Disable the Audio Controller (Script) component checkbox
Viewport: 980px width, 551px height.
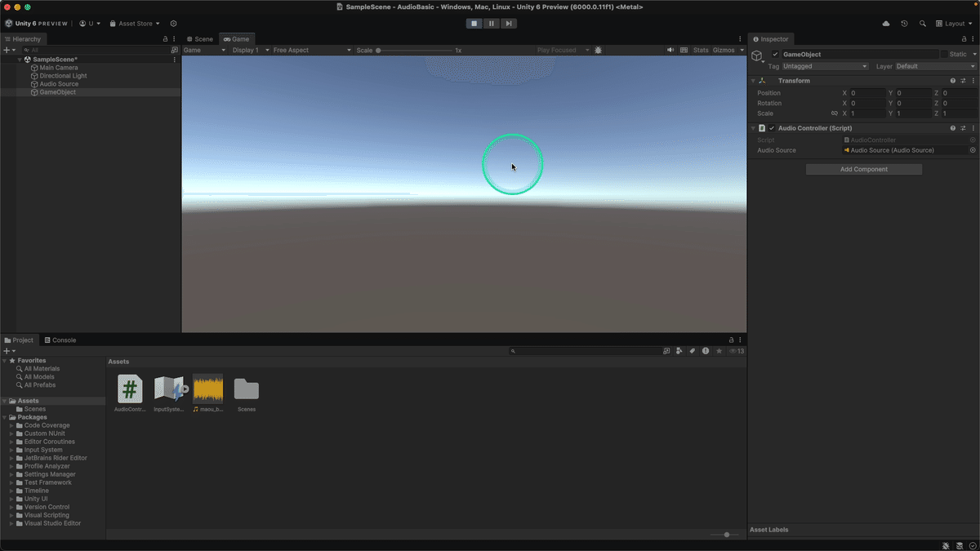[x=772, y=128]
